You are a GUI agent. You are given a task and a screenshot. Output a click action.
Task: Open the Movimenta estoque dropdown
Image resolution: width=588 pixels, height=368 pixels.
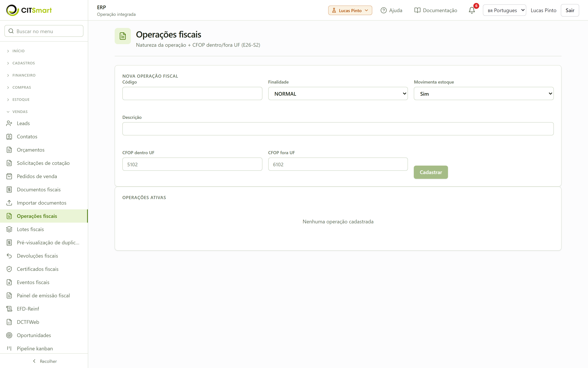coord(483,93)
